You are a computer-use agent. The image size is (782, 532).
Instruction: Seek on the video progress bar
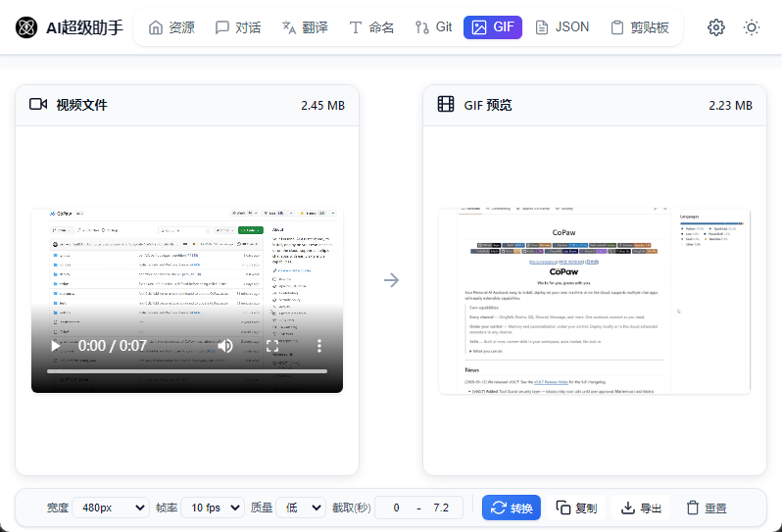187,371
